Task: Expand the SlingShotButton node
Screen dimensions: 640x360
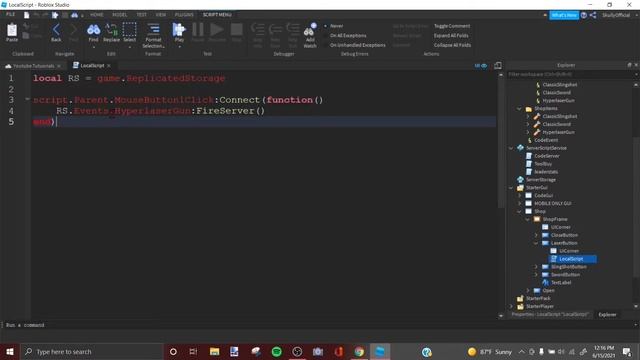Action: [536, 267]
